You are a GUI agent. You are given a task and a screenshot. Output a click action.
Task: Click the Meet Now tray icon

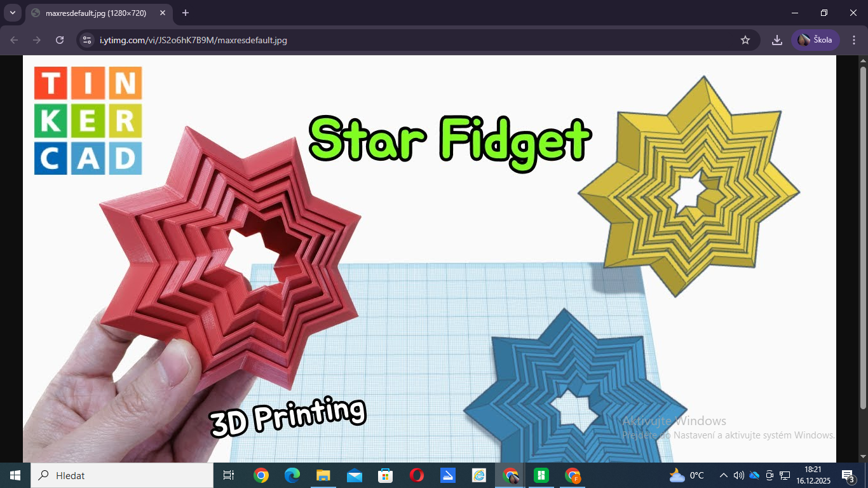point(770,475)
